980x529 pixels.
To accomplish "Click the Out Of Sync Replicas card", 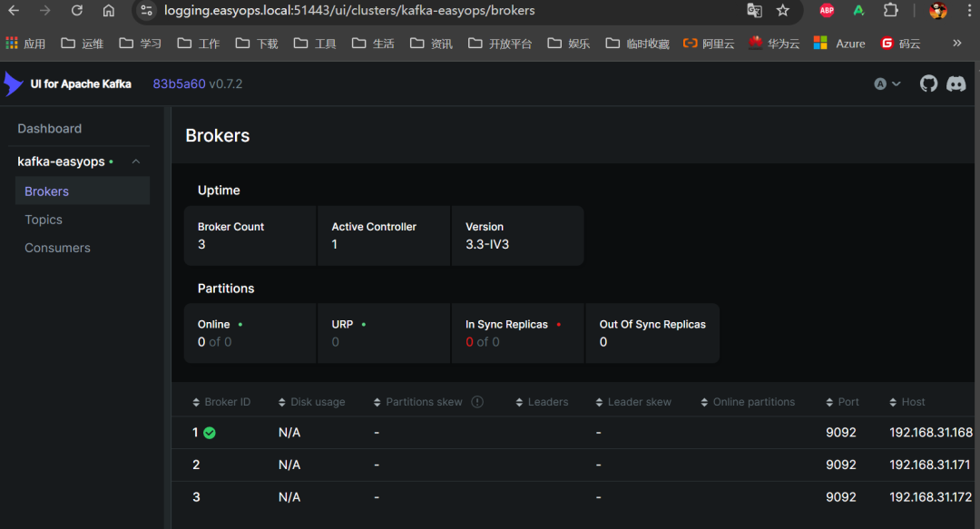I will pos(652,333).
